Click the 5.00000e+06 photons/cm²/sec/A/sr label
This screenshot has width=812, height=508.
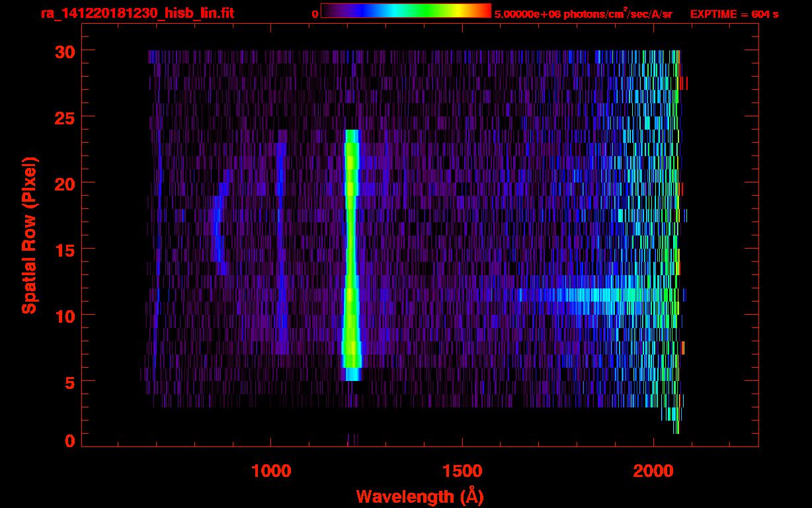pyautogui.click(x=583, y=13)
